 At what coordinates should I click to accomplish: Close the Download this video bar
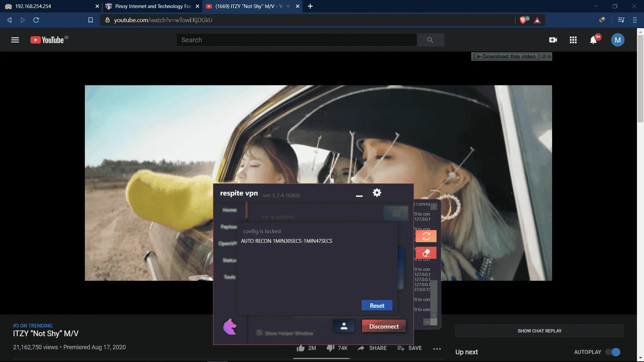click(x=549, y=56)
